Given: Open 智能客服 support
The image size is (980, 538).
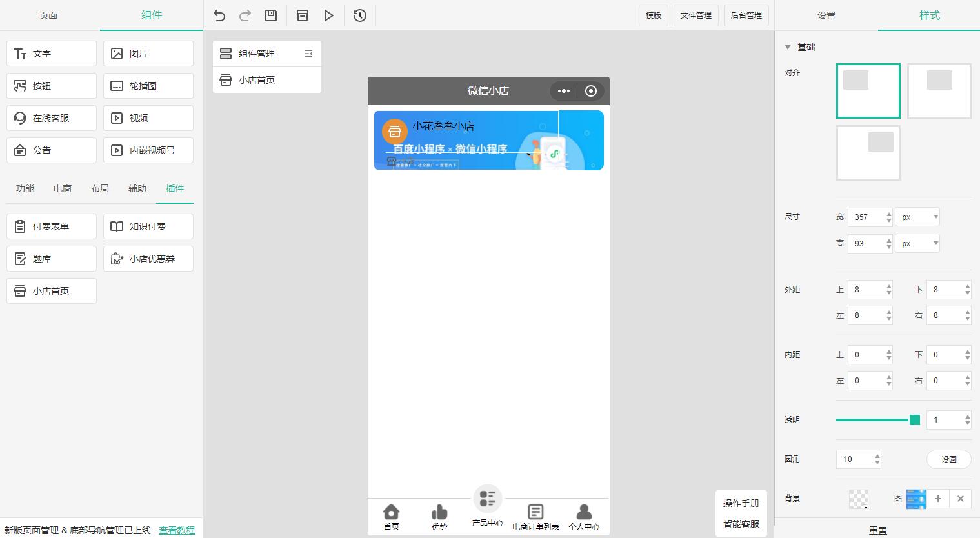Looking at the screenshot, I should coord(741,524).
